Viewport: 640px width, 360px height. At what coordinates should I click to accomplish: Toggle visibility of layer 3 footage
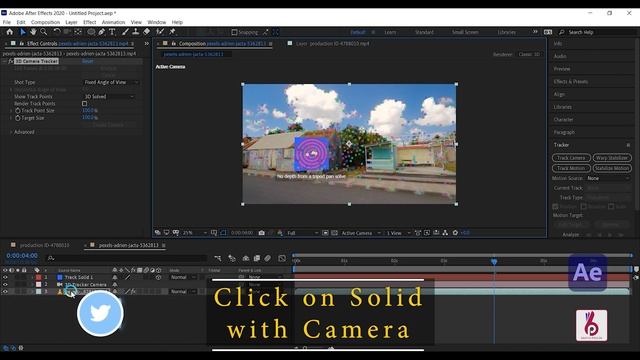point(5,291)
